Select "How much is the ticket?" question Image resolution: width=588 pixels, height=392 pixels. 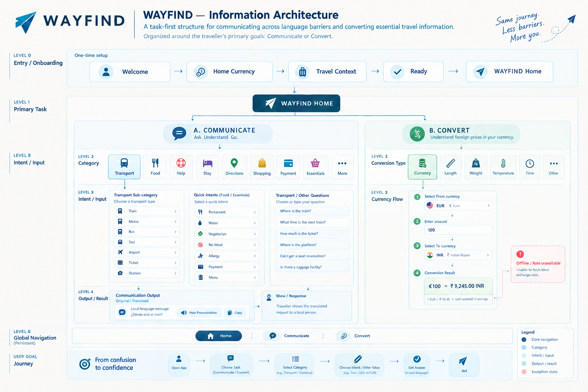point(312,234)
